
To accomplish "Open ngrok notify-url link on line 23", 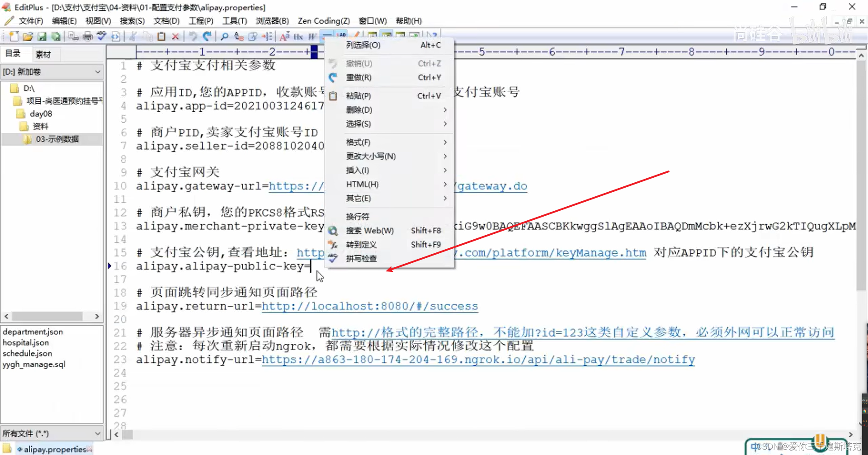I will (478, 360).
